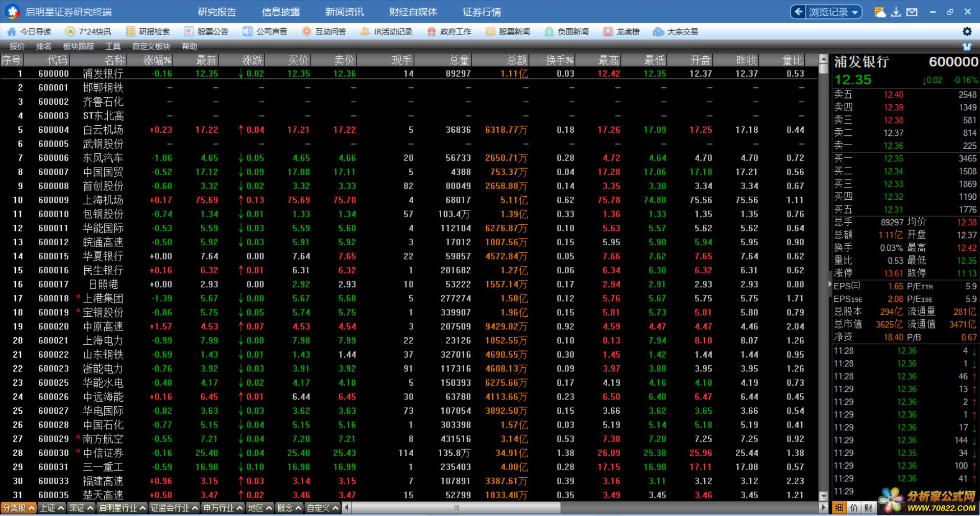Open 7*24快讯 news feed
Viewport: 980px width, 516px height.
pyautogui.click(x=88, y=32)
